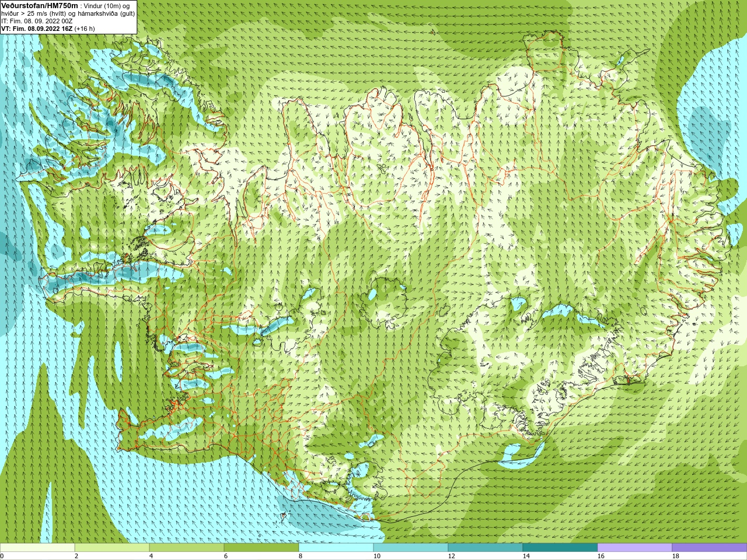Click the 'IT: Fim. 08. 09. 2022 00Z' line
The image size is (747, 560).
pyautogui.click(x=37, y=21)
